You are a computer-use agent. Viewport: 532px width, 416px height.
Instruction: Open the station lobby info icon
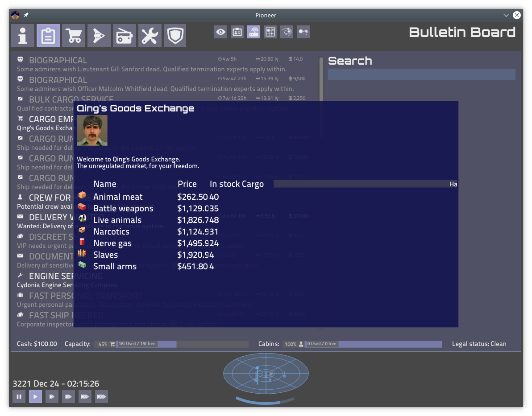pos(23,36)
